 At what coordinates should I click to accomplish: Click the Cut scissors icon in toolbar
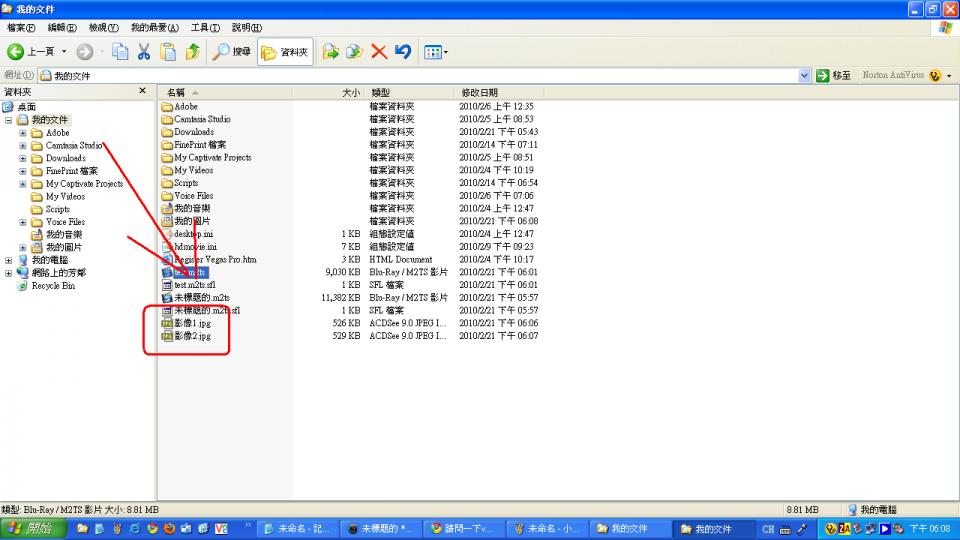(144, 52)
